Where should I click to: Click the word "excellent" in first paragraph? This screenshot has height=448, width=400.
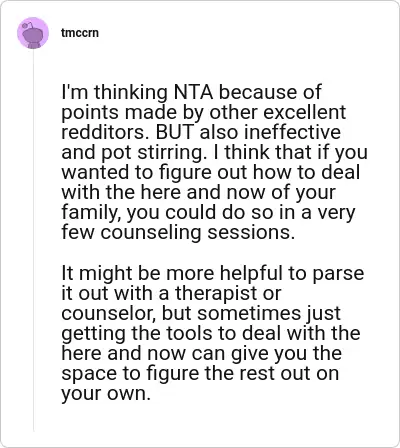click(x=304, y=112)
